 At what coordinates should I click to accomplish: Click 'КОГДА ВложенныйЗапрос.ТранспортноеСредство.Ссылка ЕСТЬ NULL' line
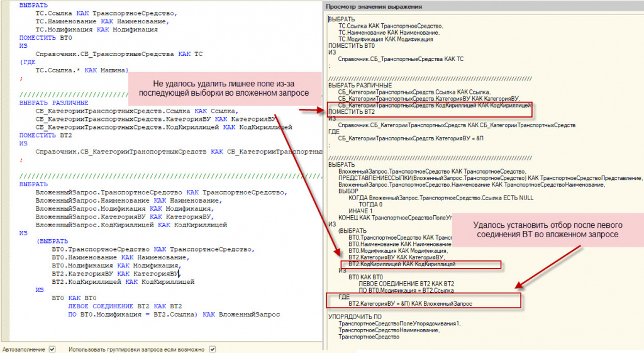(x=441, y=198)
